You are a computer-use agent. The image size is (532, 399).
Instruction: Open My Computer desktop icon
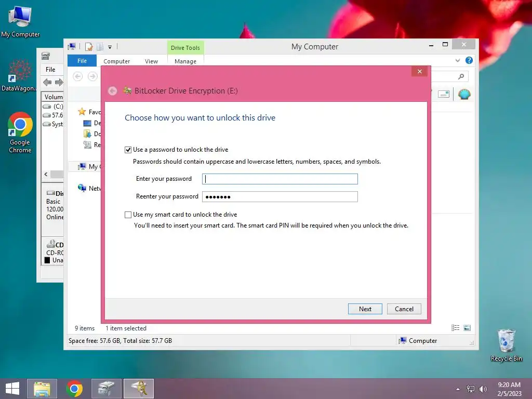pyautogui.click(x=20, y=22)
